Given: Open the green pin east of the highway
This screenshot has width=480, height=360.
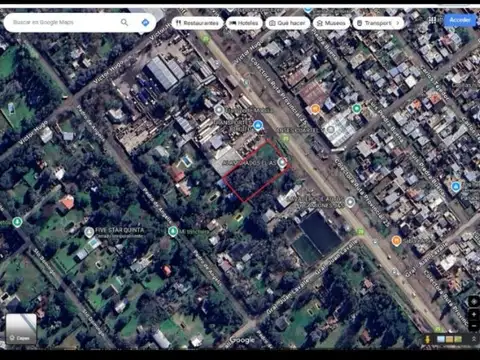Looking at the screenshot, I should (x=356, y=108).
